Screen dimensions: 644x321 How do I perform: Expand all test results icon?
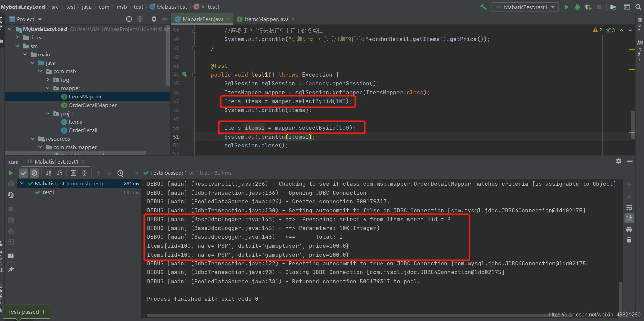73,173
